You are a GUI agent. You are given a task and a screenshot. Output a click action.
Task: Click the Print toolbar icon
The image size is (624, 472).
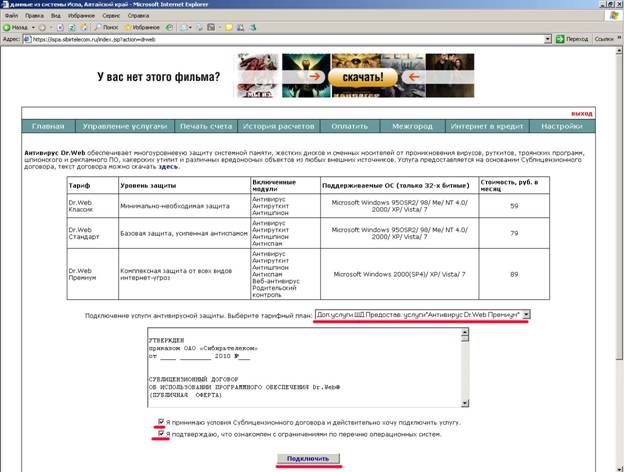[200, 27]
